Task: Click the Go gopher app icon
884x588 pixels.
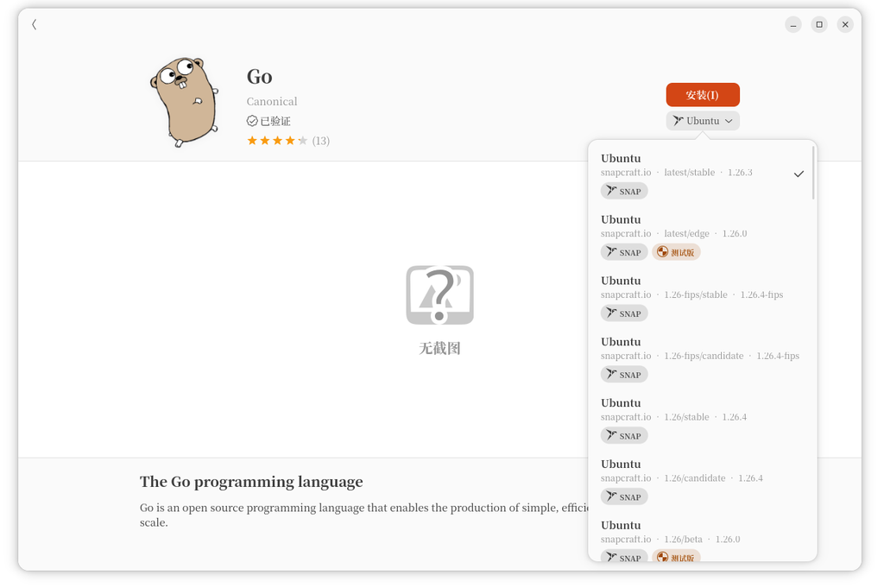Action: click(x=185, y=102)
